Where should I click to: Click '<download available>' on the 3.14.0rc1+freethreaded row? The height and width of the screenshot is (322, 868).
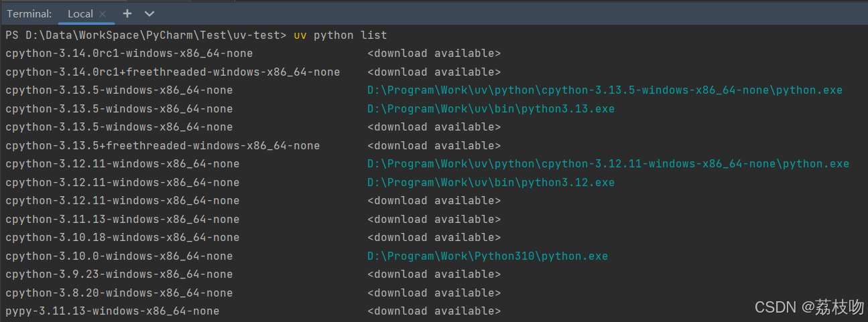click(x=434, y=72)
